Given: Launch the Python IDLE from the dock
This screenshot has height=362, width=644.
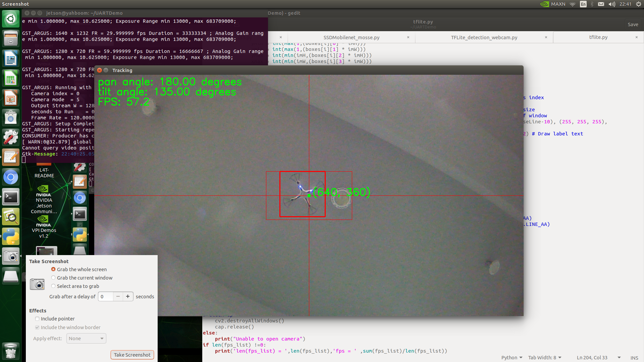Looking at the screenshot, I should 11,236.
